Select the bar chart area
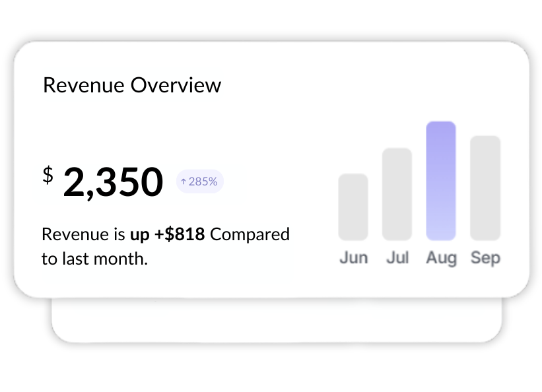 pyautogui.click(x=419, y=191)
